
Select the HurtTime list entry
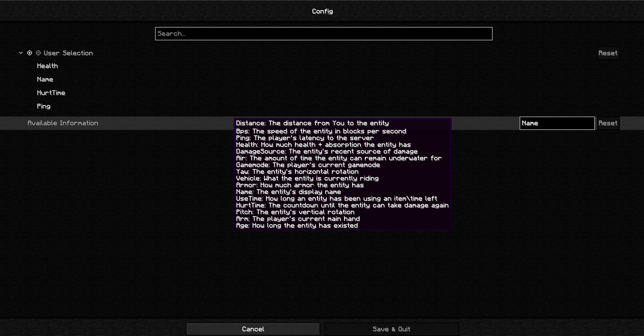pos(51,93)
